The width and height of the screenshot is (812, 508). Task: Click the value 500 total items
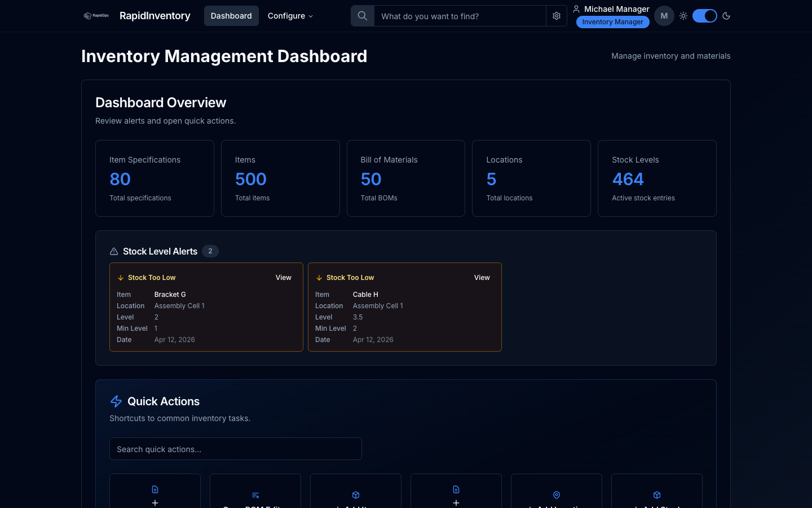point(251,179)
